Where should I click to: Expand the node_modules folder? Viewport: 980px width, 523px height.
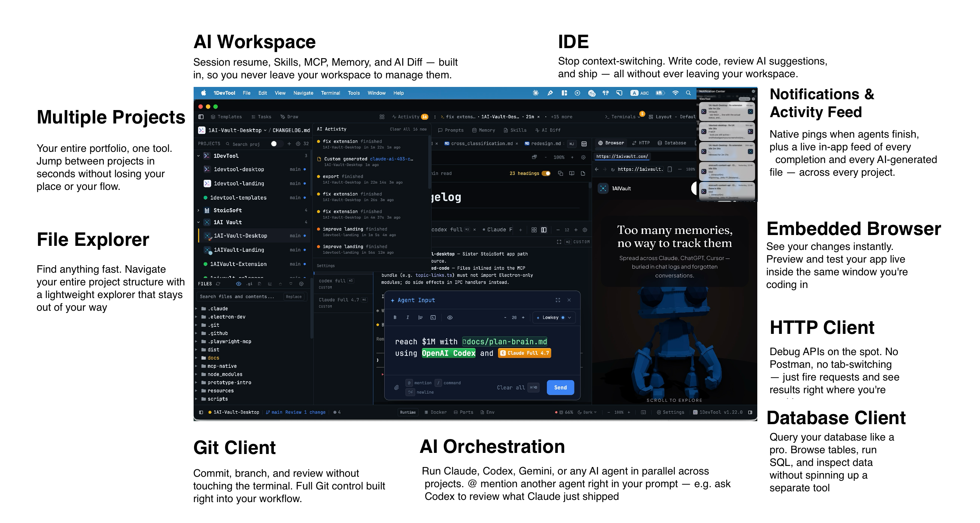click(x=196, y=374)
